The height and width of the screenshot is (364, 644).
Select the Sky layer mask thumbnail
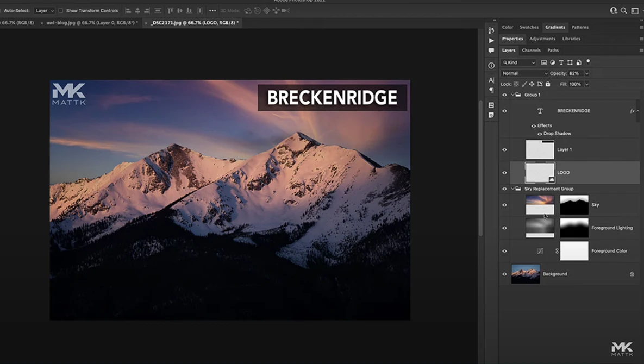[x=574, y=205]
